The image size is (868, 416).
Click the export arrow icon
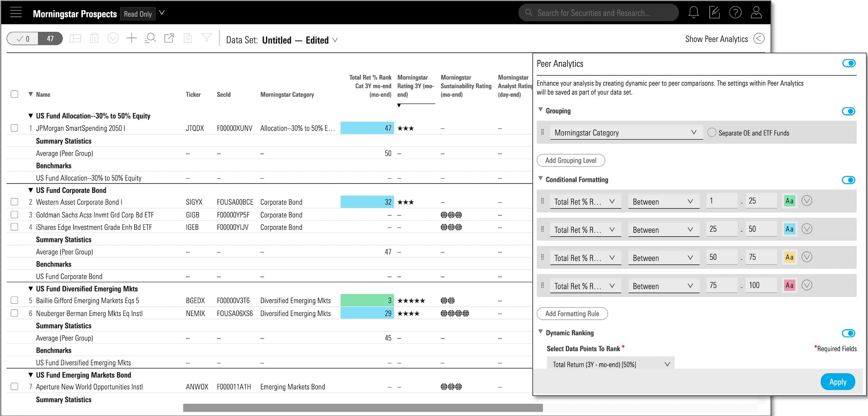point(169,38)
